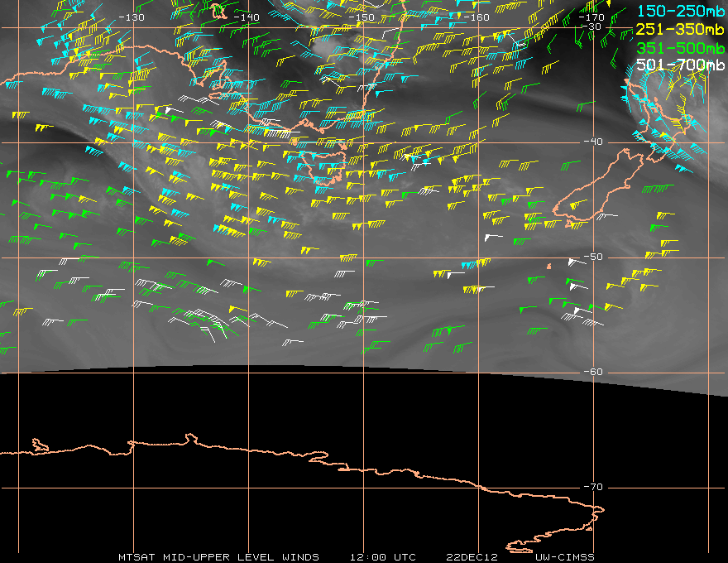This screenshot has width=728, height=563.
Task: Click the -50 latitude label
Action: [593, 257]
